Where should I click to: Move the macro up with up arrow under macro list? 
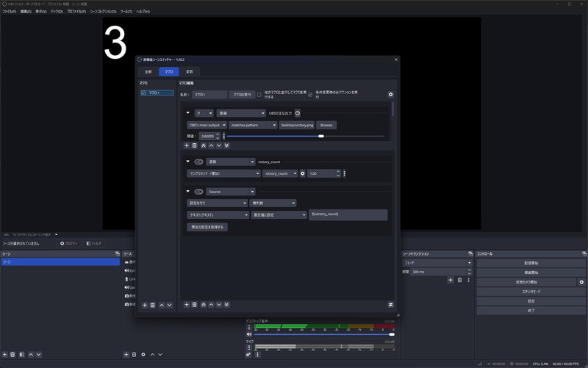pos(162,305)
